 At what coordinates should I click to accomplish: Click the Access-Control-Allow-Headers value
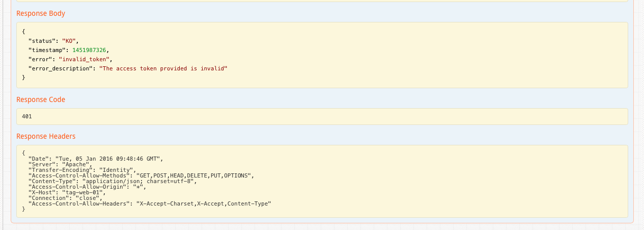203,203
